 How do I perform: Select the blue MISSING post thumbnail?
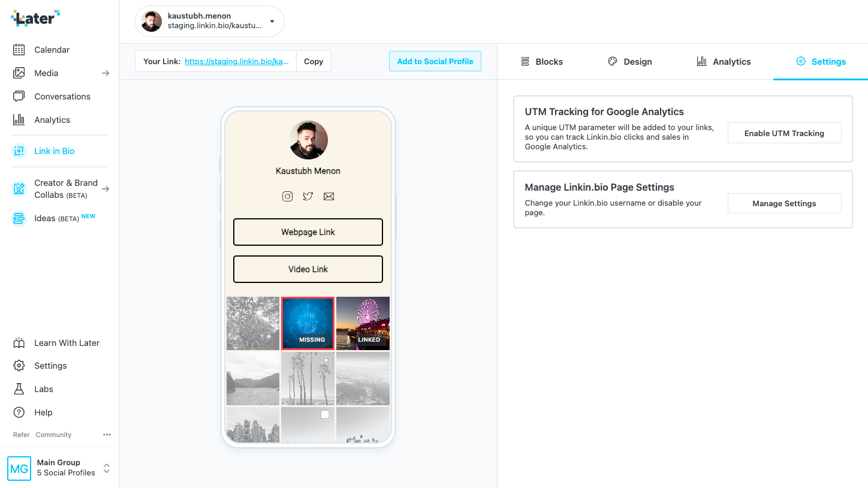308,323
